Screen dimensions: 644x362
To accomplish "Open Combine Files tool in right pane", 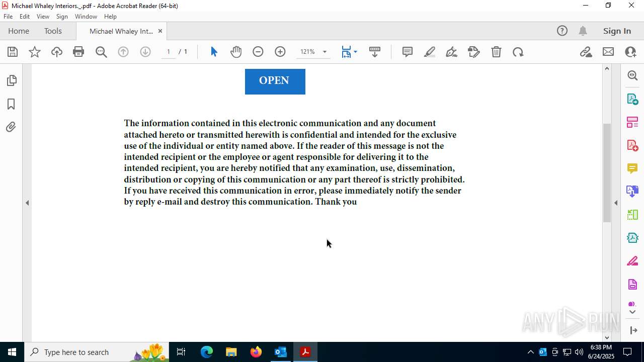I will [632, 192].
